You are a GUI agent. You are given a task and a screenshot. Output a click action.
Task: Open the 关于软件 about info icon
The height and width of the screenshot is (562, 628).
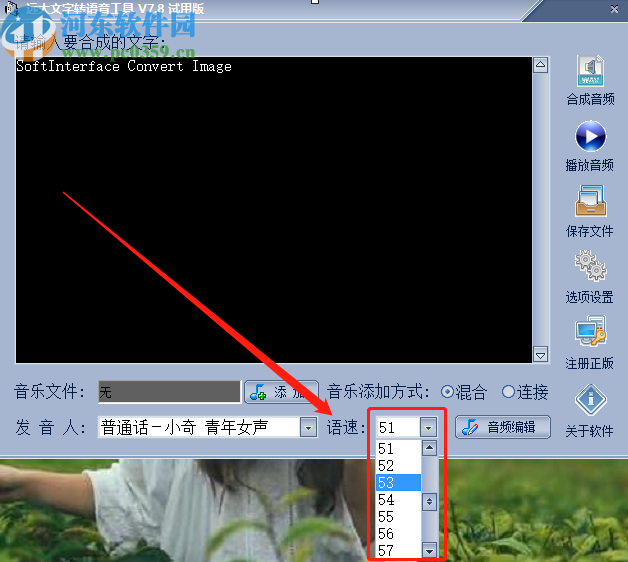(x=591, y=400)
